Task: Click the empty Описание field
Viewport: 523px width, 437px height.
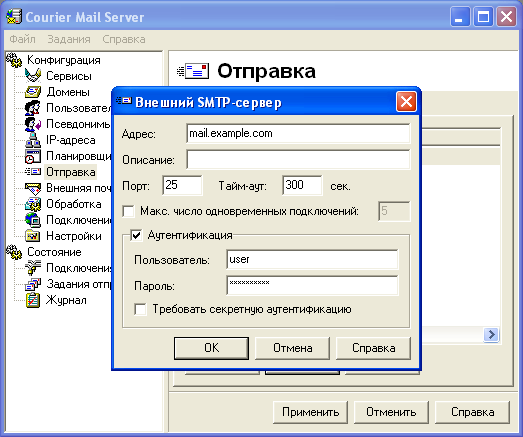Action: click(x=298, y=159)
